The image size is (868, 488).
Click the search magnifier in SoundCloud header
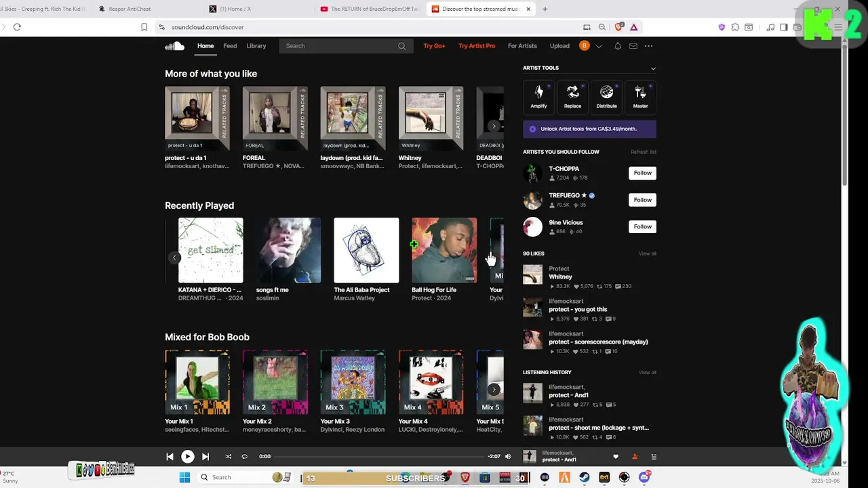[402, 46]
